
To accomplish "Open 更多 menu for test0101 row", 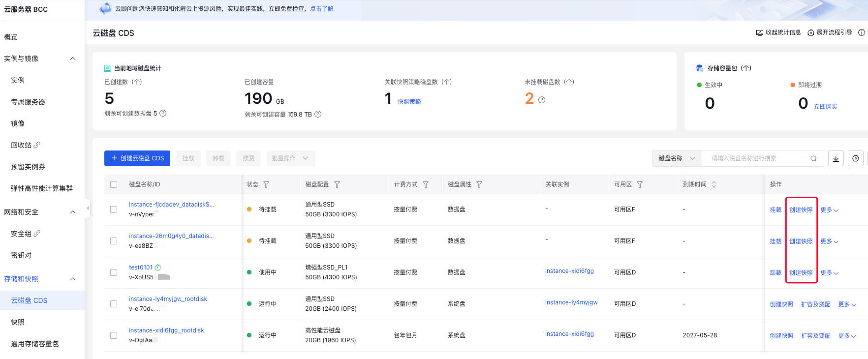I will (829, 273).
